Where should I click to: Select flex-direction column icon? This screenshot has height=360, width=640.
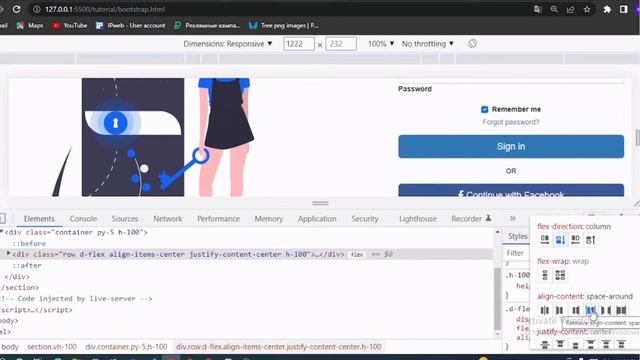pos(560,240)
